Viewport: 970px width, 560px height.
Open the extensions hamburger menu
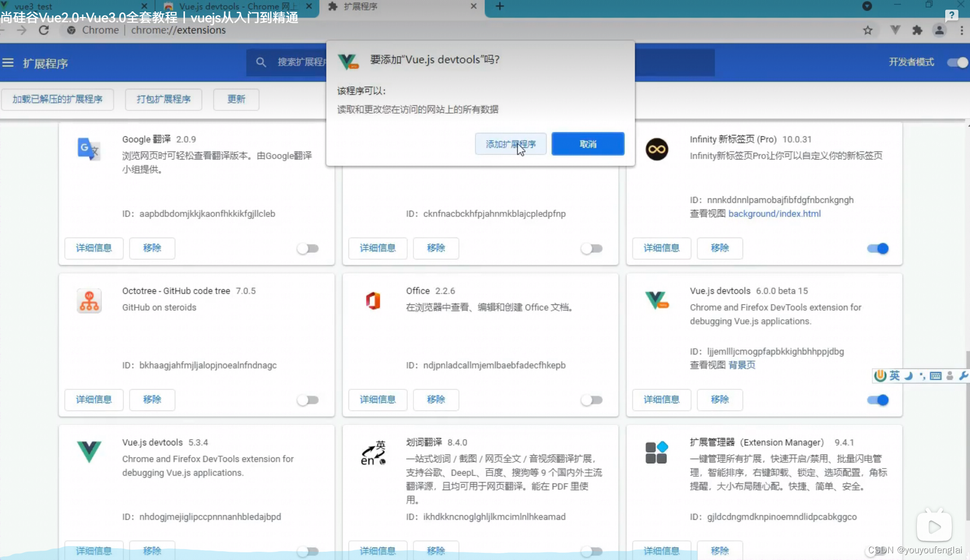8,63
